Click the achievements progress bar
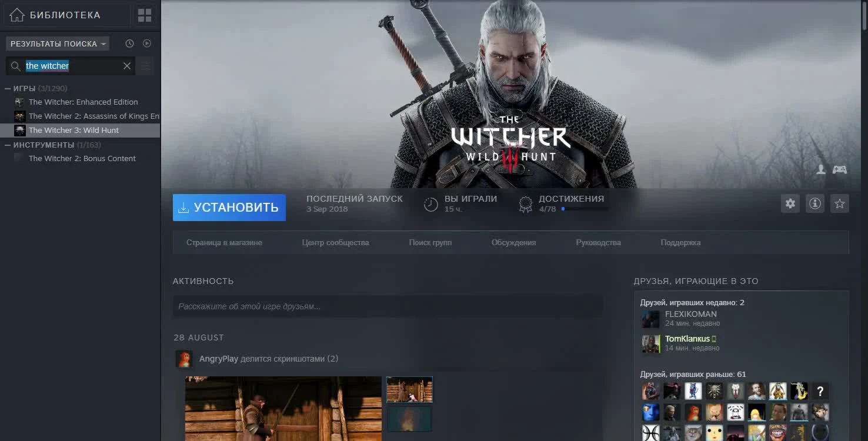This screenshot has width=868, height=441. [x=585, y=209]
